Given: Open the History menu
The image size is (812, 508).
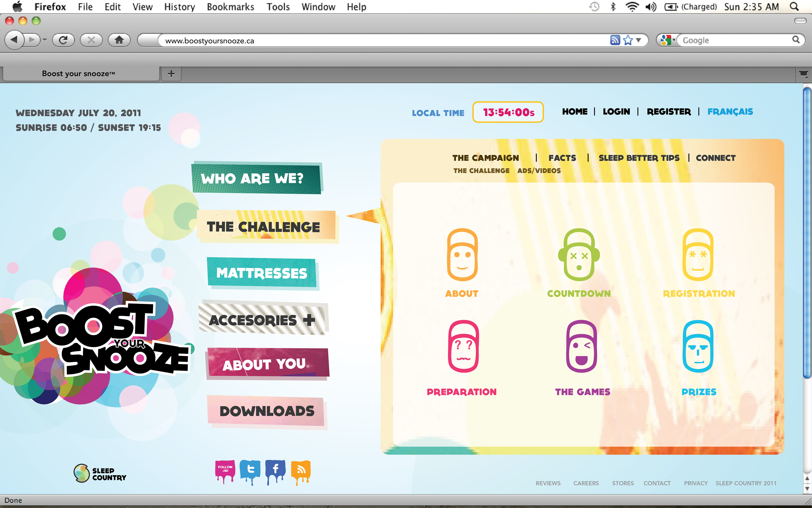Looking at the screenshot, I should tap(180, 7).
